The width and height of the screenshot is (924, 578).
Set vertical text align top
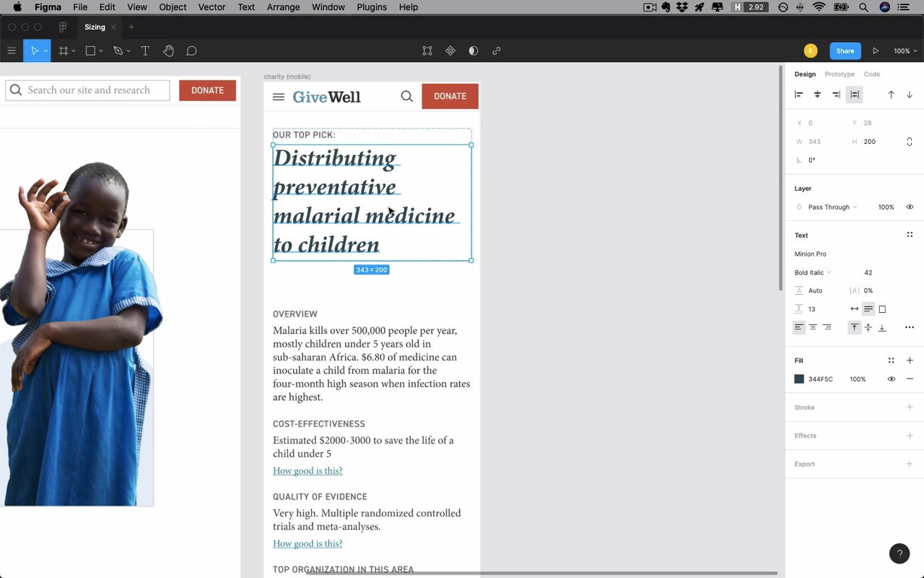[x=855, y=327]
